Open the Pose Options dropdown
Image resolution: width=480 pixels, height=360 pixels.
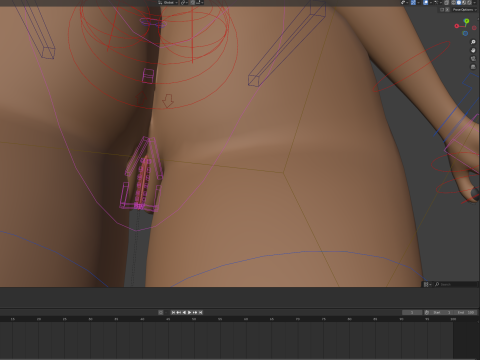[465, 10]
